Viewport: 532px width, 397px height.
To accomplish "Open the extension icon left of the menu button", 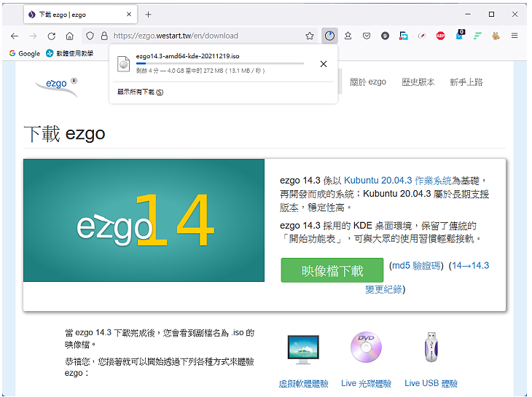I will (496, 36).
